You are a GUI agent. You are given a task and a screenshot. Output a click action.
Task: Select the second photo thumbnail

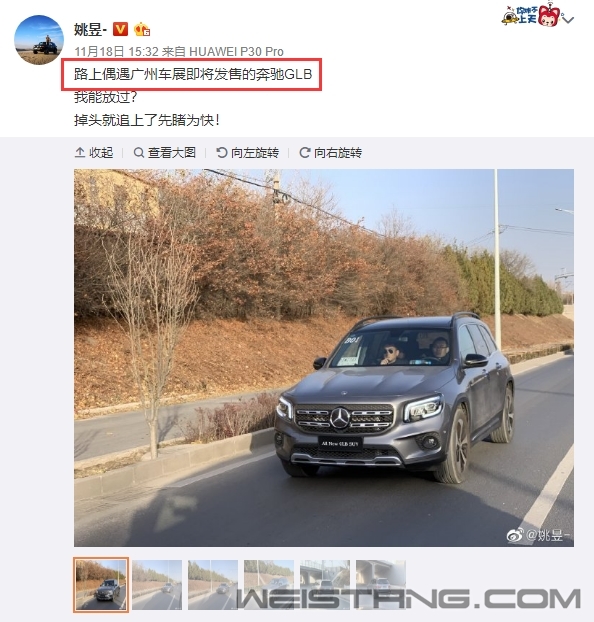pyautogui.click(x=157, y=585)
